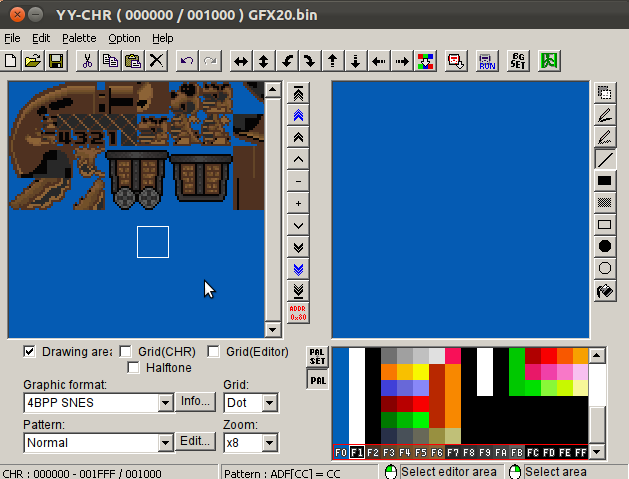Image resolution: width=629 pixels, height=479 pixels.
Task: Flip pattern vertically
Action: pyautogui.click(x=264, y=61)
